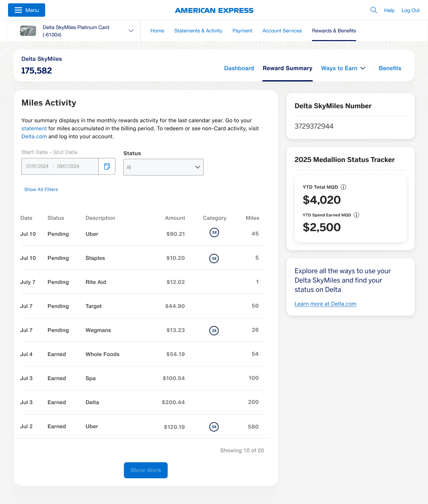Follow the Delta.com link in the paragraph
This screenshot has width=428, height=504.
click(x=34, y=137)
